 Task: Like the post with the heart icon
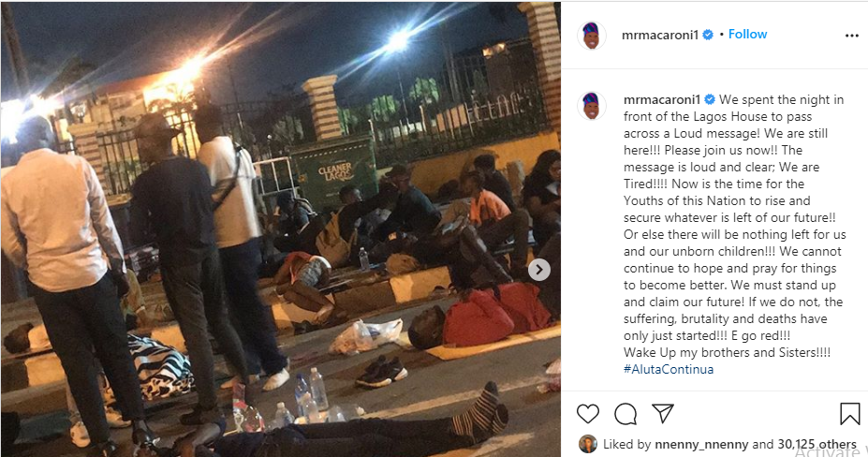click(x=588, y=414)
